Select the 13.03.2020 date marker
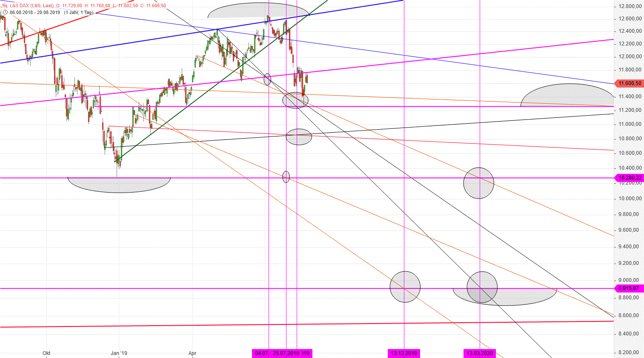 tap(480, 353)
